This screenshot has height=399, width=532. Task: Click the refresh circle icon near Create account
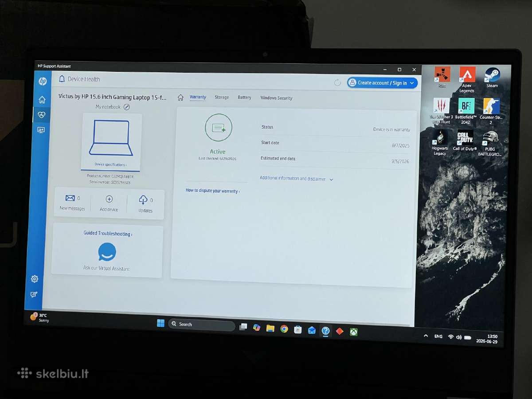tap(337, 82)
